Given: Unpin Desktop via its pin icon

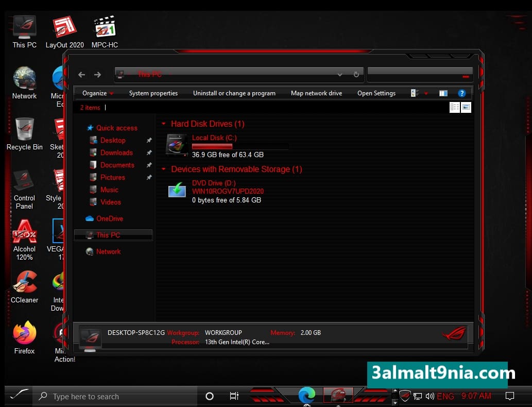Looking at the screenshot, I should [x=149, y=140].
